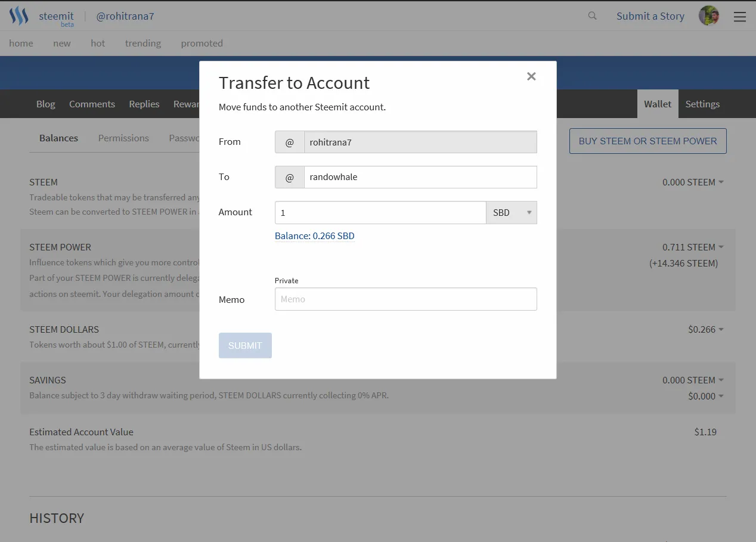The image size is (756, 542).
Task: Open the hot posts feed
Action: [98, 44]
